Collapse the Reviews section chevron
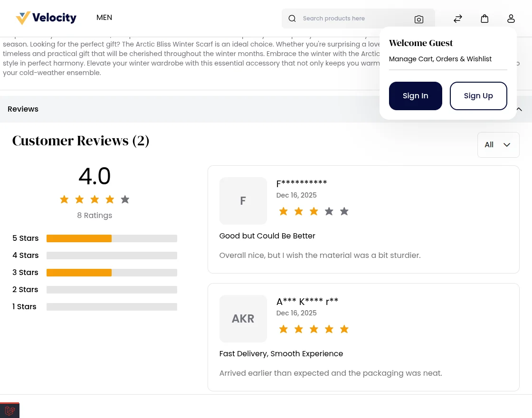 (x=519, y=109)
